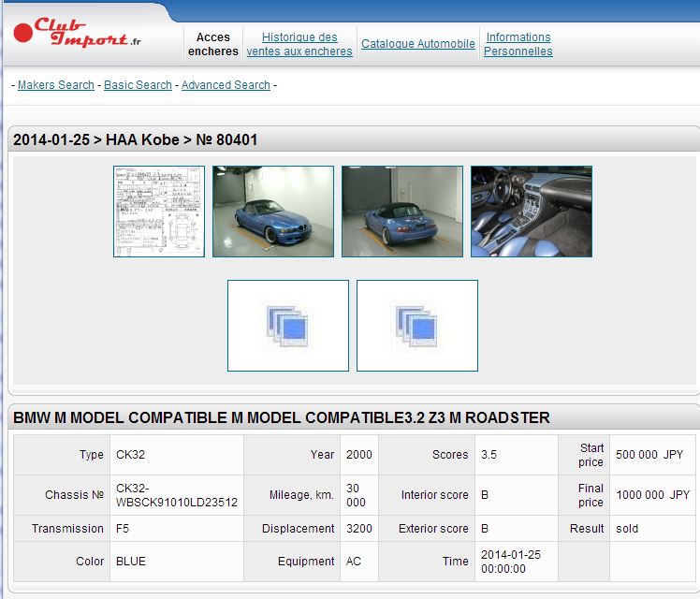Open Informations Personnelles page
The width and height of the screenshot is (700, 599).
518,44
